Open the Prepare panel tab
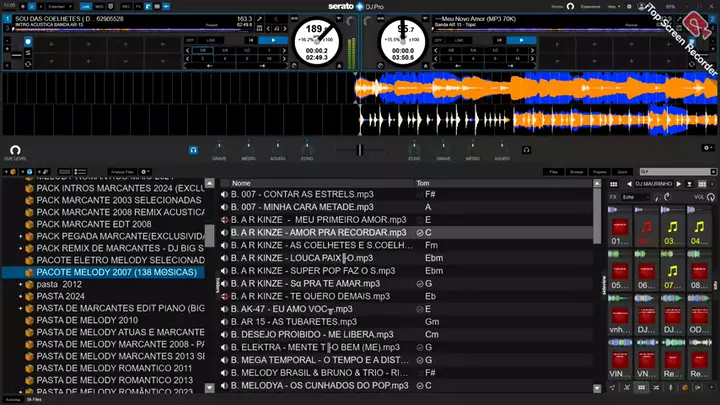 pyautogui.click(x=599, y=172)
